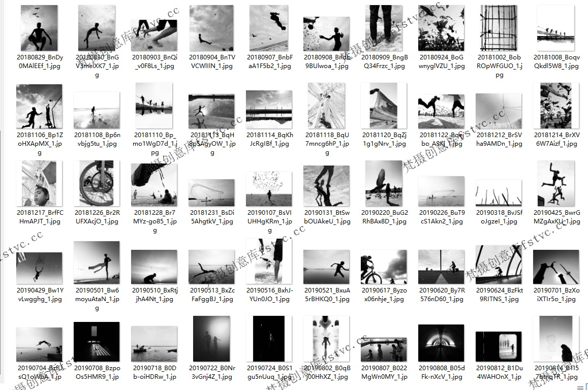
Task: Click file name starting 20190501_Bw6
Action: [97, 299]
